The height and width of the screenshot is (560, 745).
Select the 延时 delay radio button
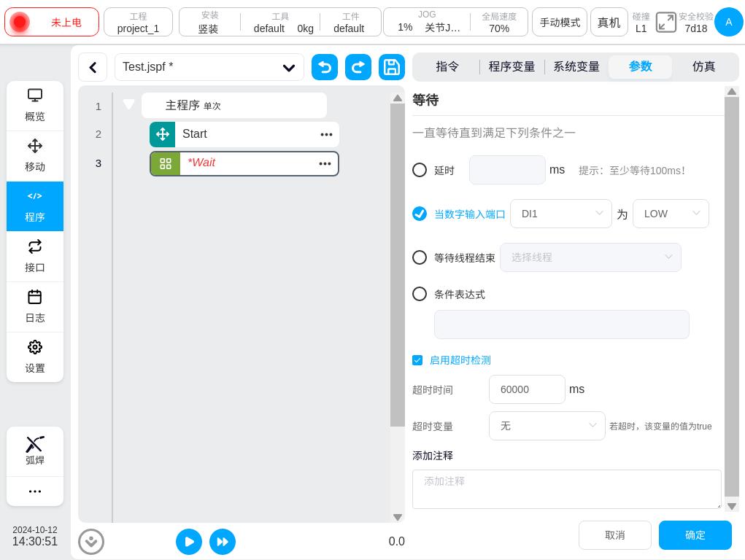pos(420,170)
